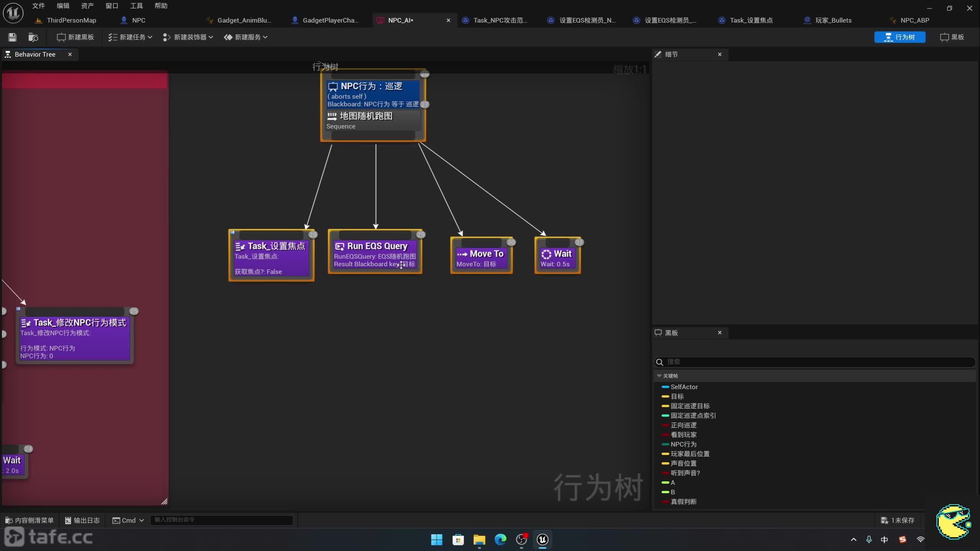Open the 编辑 menu
Image resolution: width=980 pixels, height=551 pixels.
coord(63,6)
